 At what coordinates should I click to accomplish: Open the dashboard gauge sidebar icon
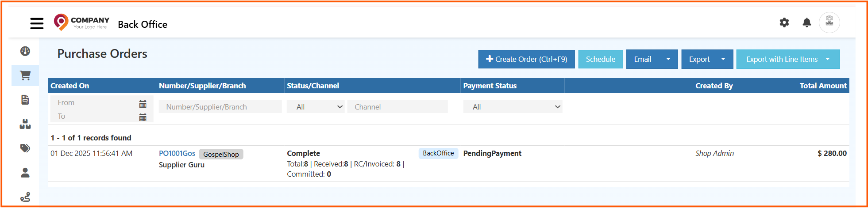(x=25, y=51)
